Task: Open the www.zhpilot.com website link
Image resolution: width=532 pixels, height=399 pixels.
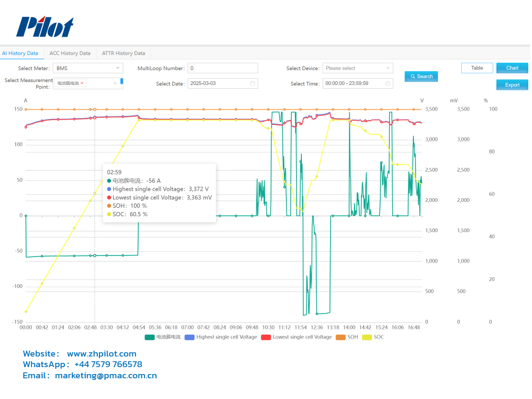Action: (x=102, y=353)
